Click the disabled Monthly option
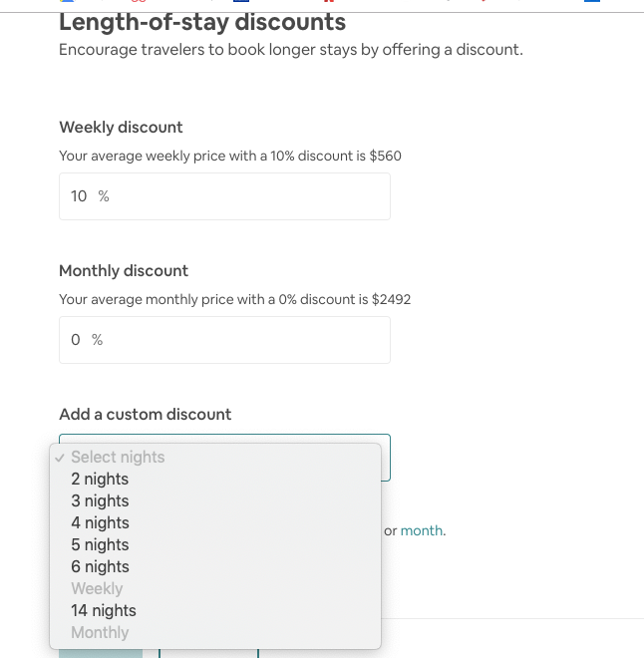The width and height of the screenshot is (644, 658). click(x=100, y=633)
